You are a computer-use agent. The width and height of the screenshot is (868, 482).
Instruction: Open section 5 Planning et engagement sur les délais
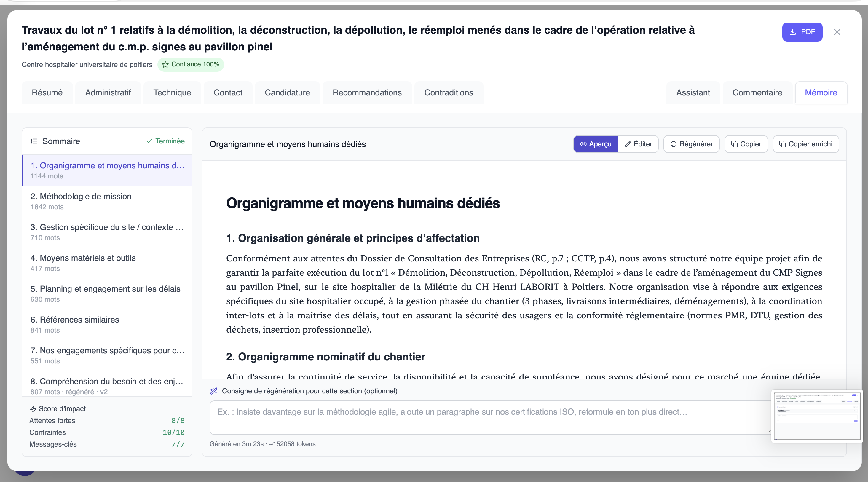click(x=107, y=293)
